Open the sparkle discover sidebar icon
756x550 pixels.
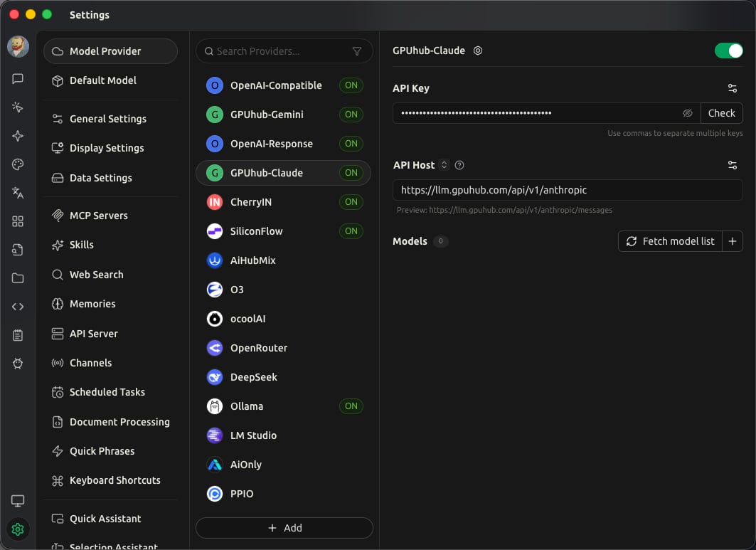[x=18, y=136]
